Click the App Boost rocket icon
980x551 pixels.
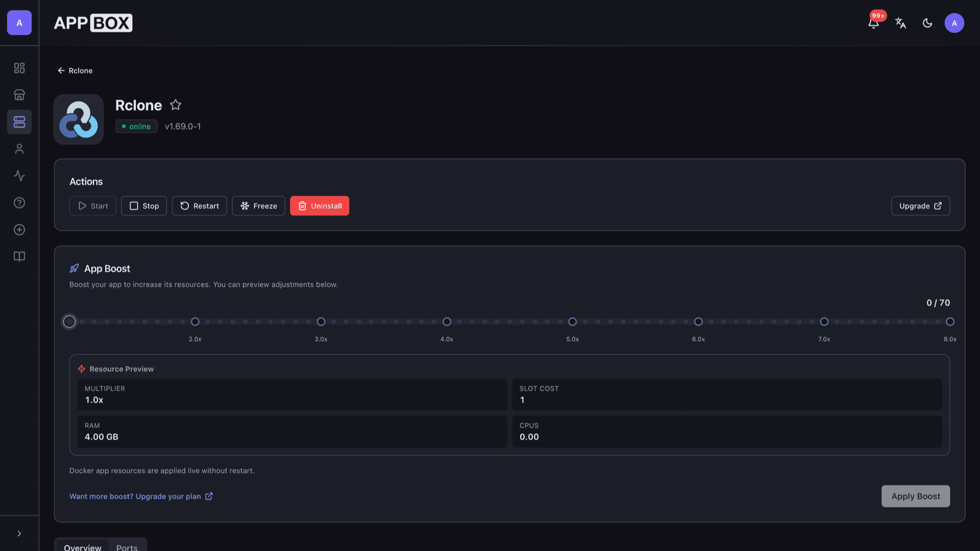pos(75,269)
